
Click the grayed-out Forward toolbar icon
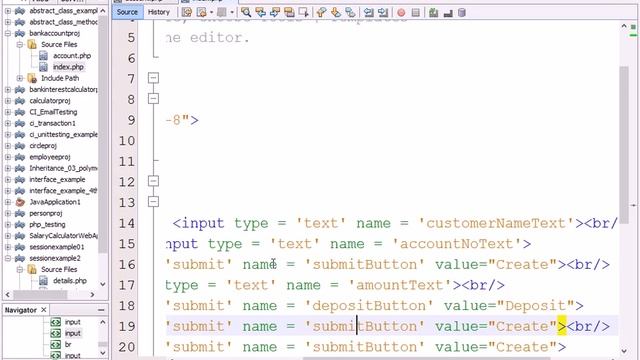[x=222, y=13]
